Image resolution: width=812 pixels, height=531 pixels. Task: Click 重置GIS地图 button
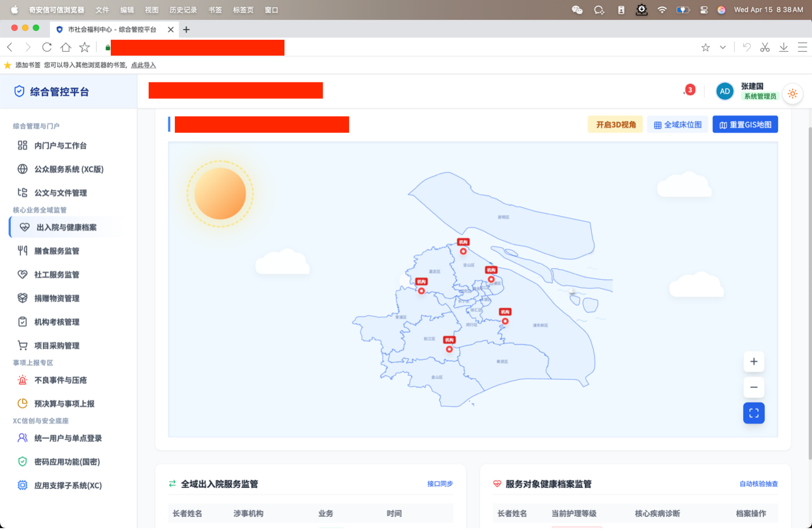[x=745, y=125]
